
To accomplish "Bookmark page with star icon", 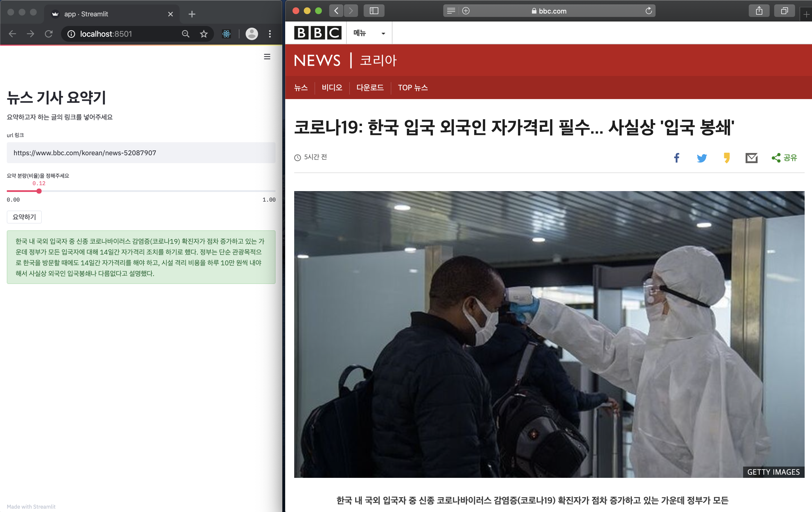I will [204, 34].
